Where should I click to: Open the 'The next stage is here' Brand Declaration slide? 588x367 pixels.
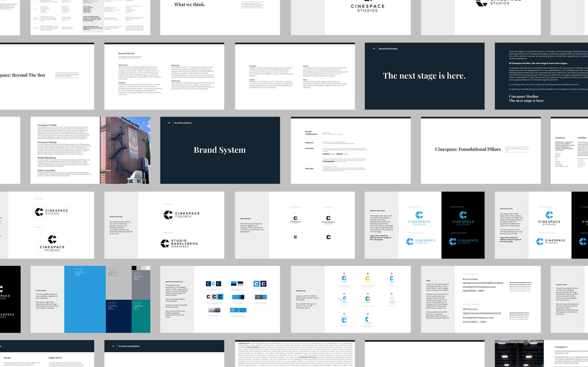pyautogui.click(x=424, y=76)
